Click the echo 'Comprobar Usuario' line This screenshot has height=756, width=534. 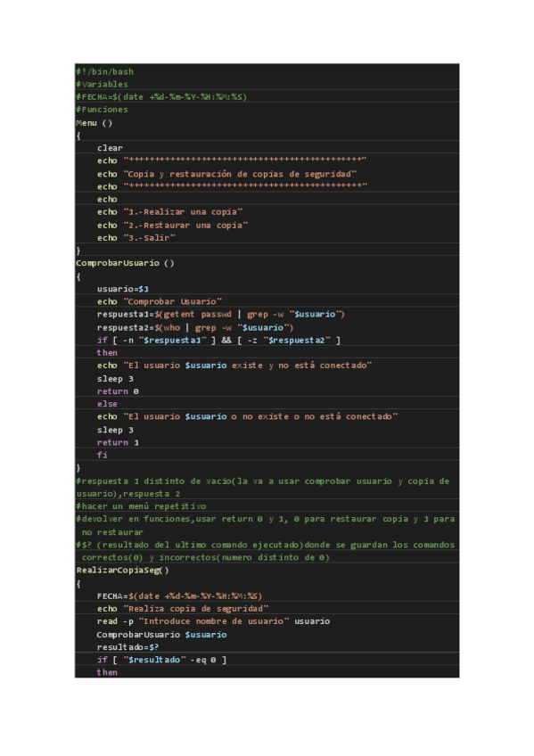click(x=160, y=301)
